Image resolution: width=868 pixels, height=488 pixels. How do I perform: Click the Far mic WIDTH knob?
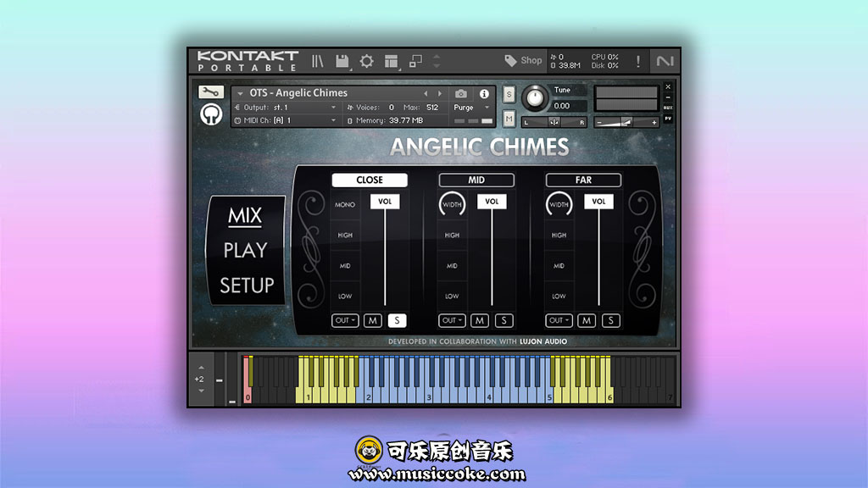pyautogui.click(x=559, y=204)
